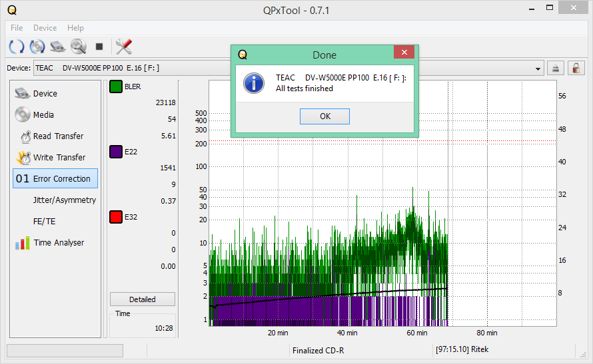Click the elapsed time value 10:28
593x364 pixels.
pos(164,328)
